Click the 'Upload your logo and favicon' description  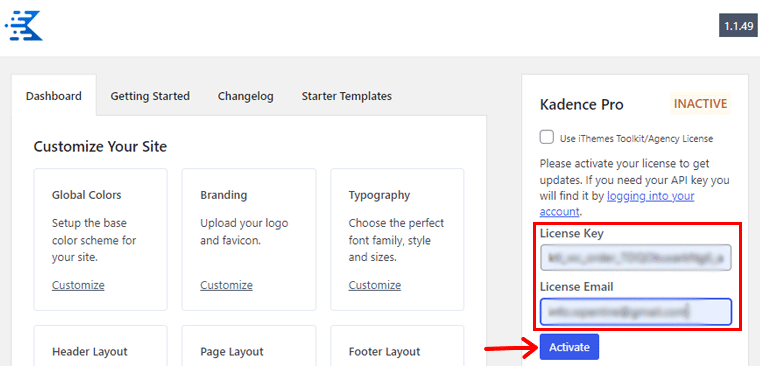click(244, 232)
